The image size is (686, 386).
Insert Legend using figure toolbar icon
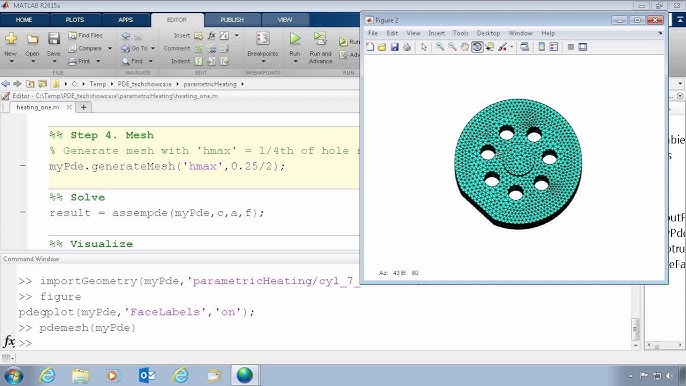[x=554, y=47]
